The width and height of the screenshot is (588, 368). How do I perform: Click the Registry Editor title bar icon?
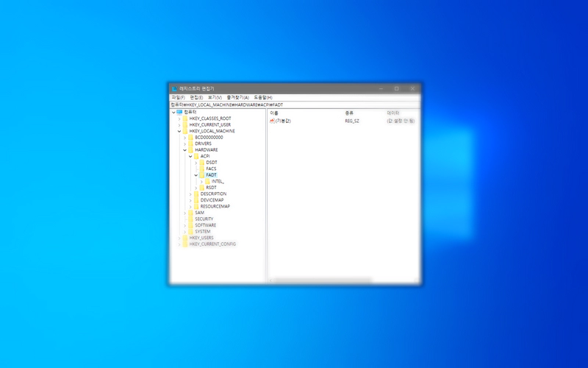(x=174, y=88)
